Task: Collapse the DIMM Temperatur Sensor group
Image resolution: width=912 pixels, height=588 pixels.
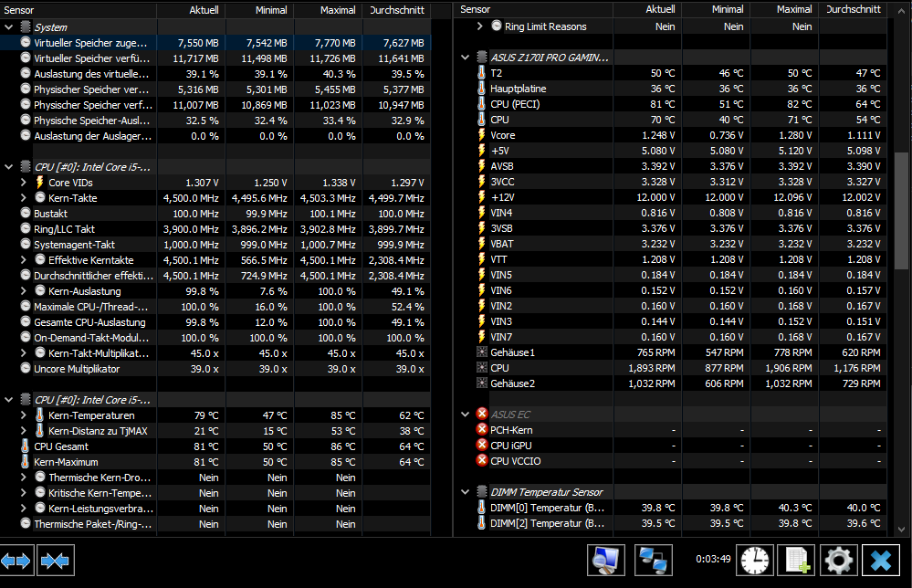Action: point(465,492)
